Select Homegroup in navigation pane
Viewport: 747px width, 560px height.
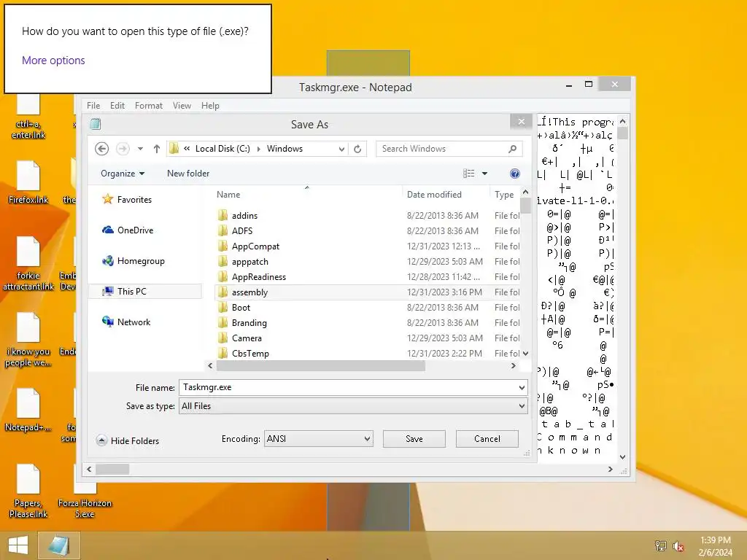click(x=133, y=261)
